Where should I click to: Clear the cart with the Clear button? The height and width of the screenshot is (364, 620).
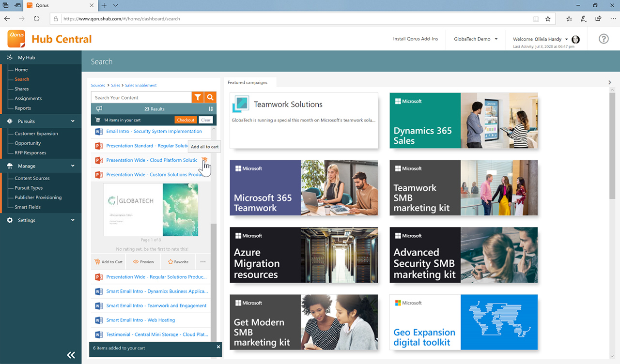pos(206,120)
